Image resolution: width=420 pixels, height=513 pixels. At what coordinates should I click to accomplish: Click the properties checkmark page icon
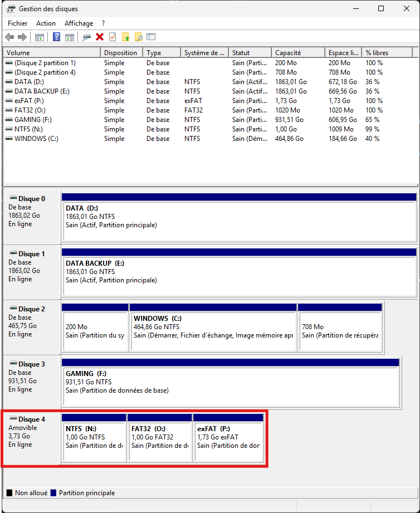[x=113, y=37]
